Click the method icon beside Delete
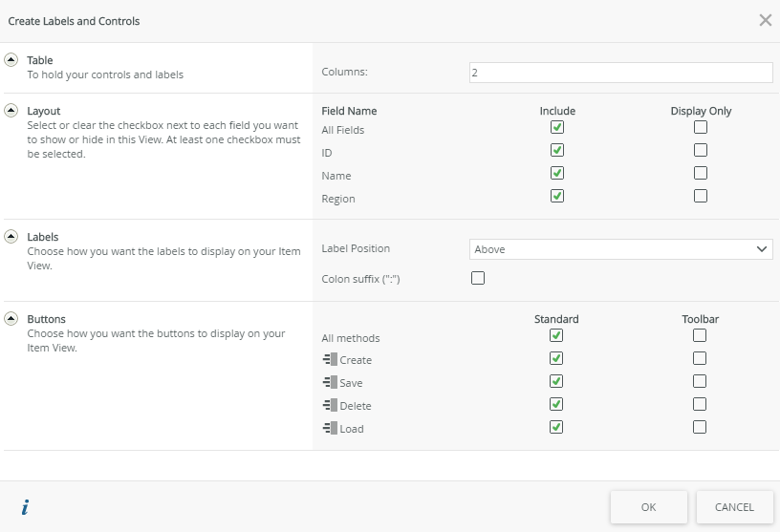 (x=330, y=406)
